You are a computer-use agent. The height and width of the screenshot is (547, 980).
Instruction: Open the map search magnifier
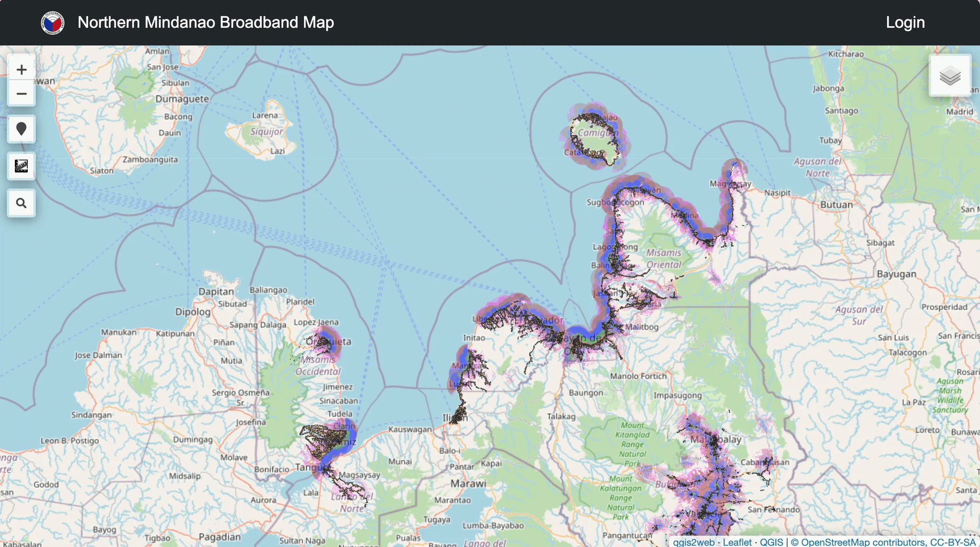pyautogui.click(x=21, y=203)
